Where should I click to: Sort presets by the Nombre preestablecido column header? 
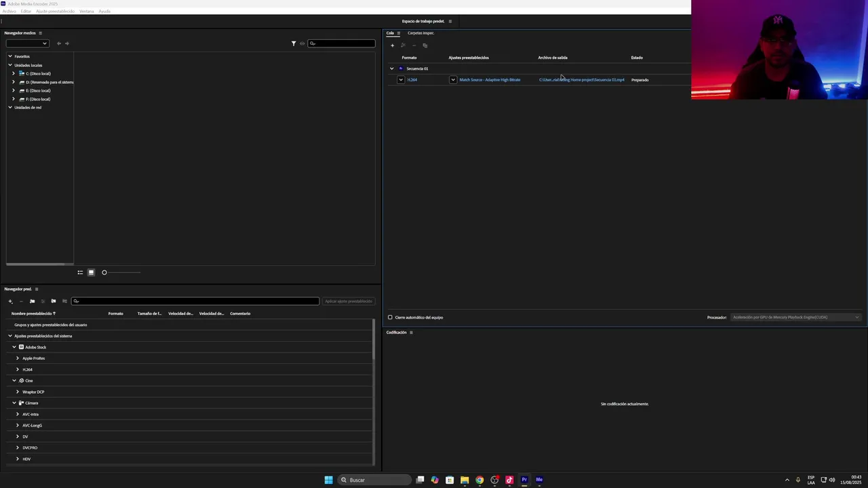pos(33,314)
